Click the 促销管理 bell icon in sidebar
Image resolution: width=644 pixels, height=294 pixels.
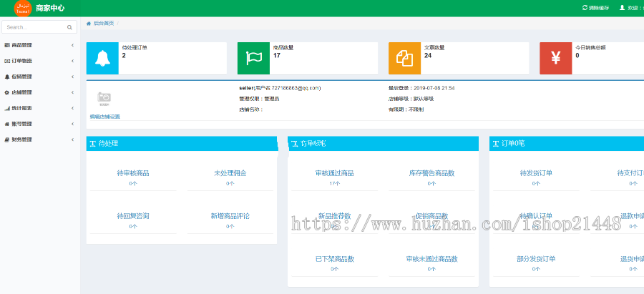(7, 77)
